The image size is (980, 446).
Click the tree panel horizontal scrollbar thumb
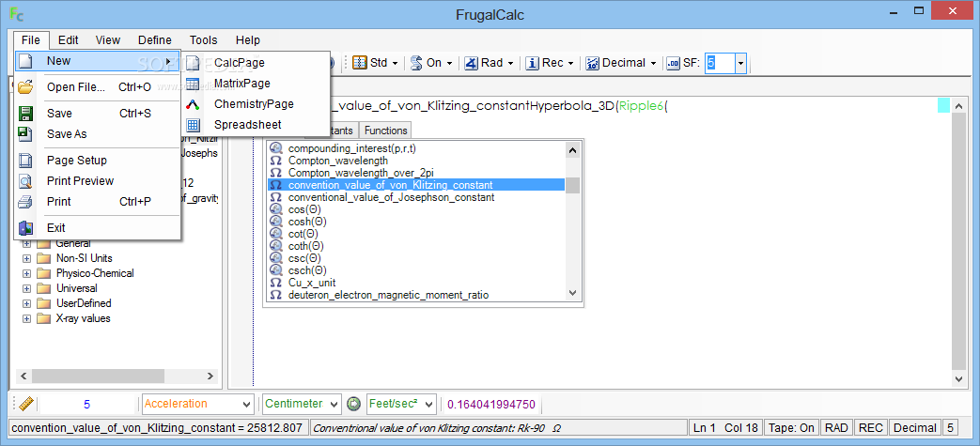click(98, 377)
